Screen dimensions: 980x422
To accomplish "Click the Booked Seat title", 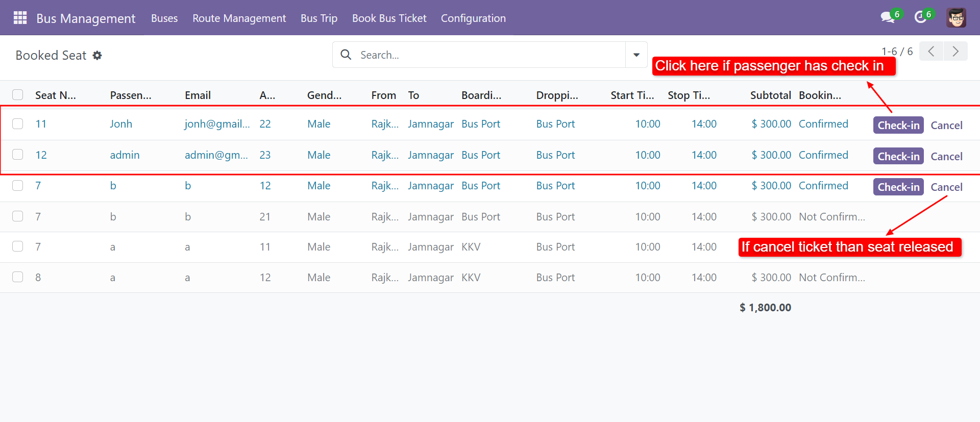I will pyautogui.click(x=51, y=55).
